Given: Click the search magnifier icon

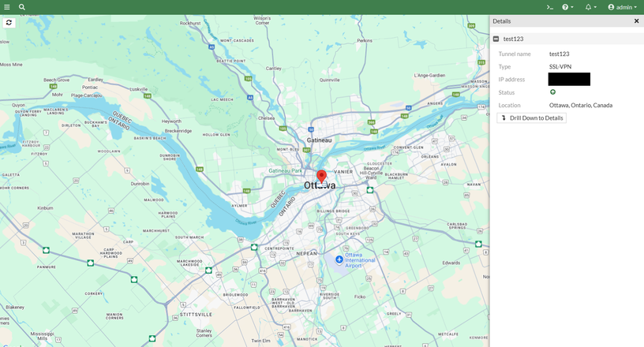Looking at the screenshot, I should point(22,7).
